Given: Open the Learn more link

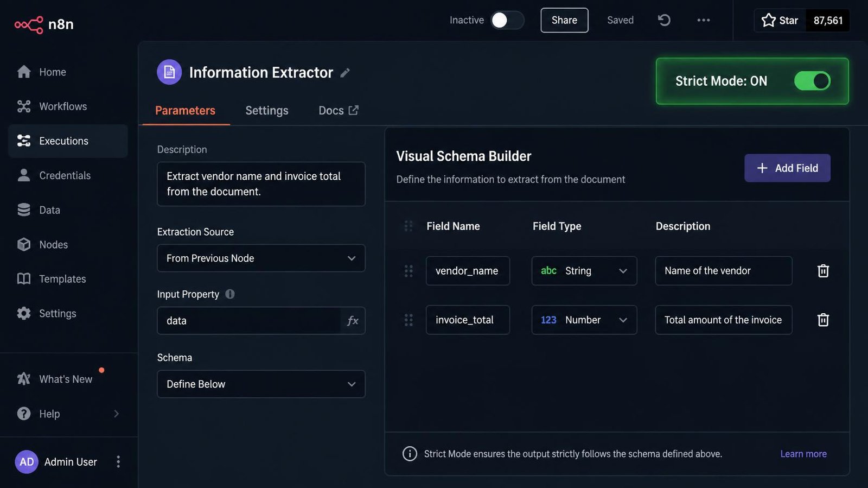Looking at the screenshot, I should [803, 454].
